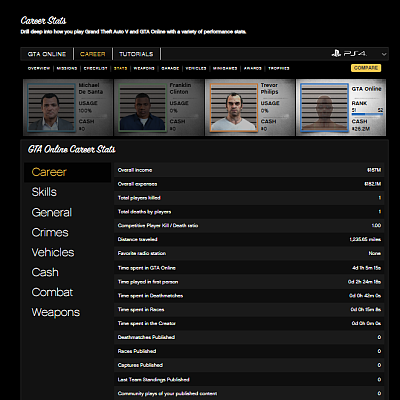400x400 pixels.
Task: Click the Favorite radio station row
Action: point(249,253)
